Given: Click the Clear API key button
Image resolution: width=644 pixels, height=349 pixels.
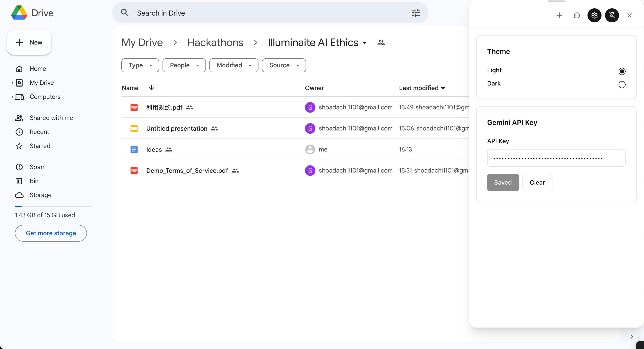Looking at the screenshot, I should pos(537,182).
